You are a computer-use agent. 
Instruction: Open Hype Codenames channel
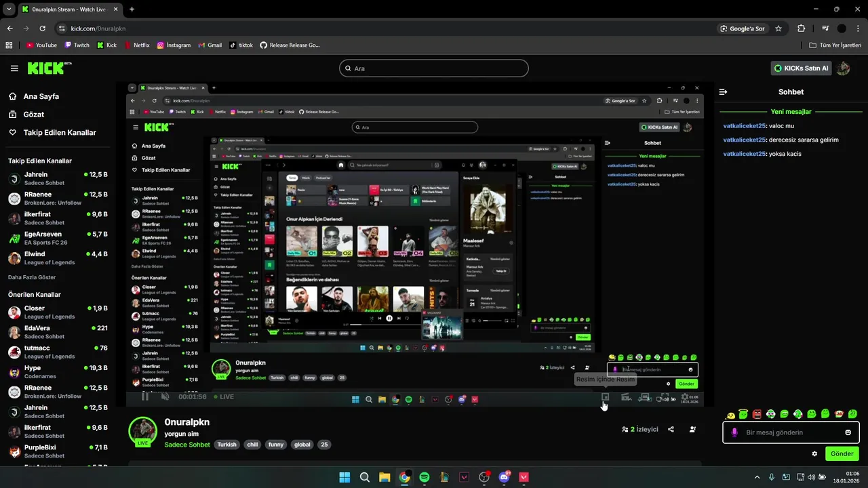[58, 372]
